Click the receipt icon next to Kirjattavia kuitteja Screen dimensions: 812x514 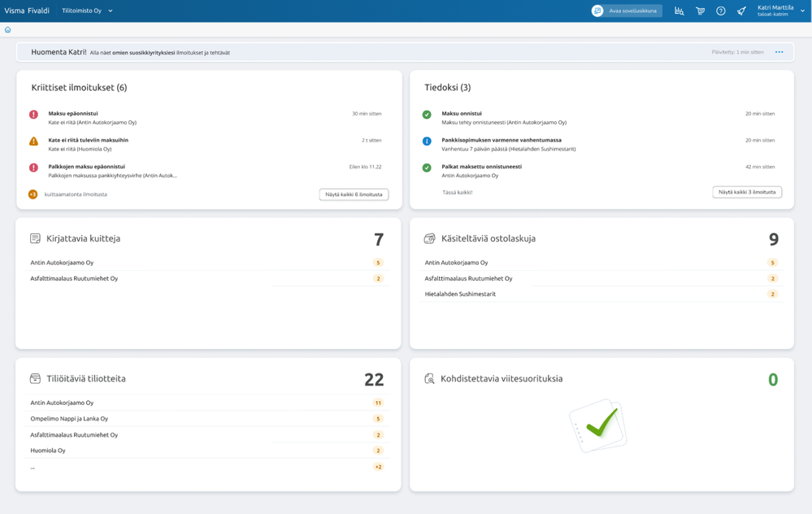pyautogui.click(x=35, y=238)
